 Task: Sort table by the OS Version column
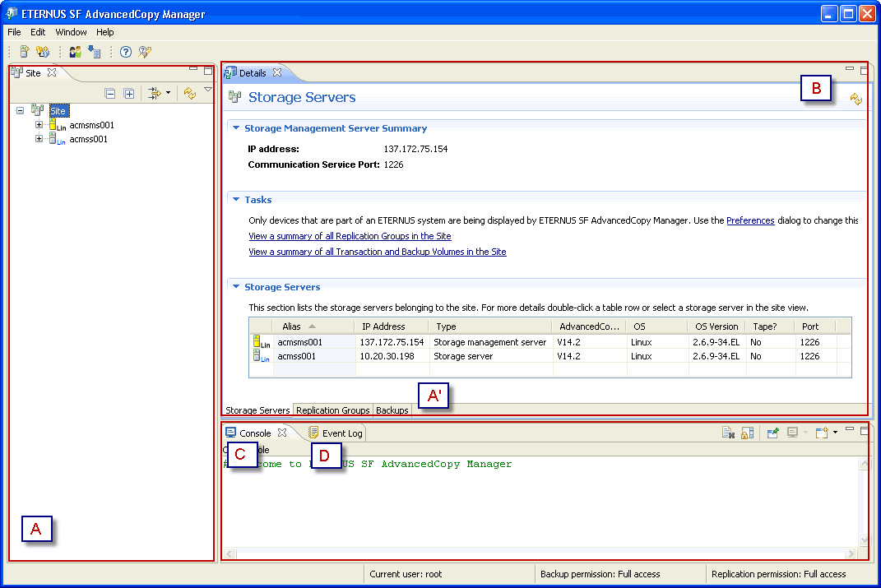[716, 326]
